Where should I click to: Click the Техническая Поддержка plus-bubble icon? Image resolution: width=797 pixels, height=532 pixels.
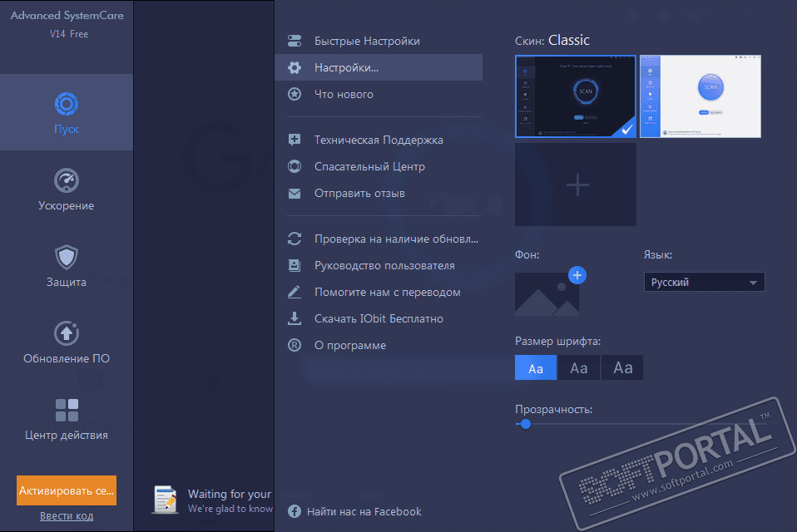[295, 140]
